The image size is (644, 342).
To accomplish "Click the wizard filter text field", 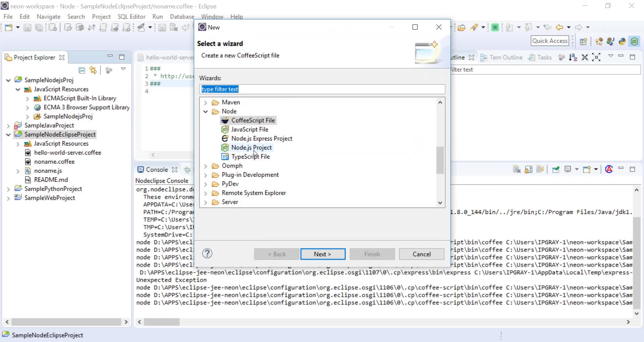I will click(322, 89).
